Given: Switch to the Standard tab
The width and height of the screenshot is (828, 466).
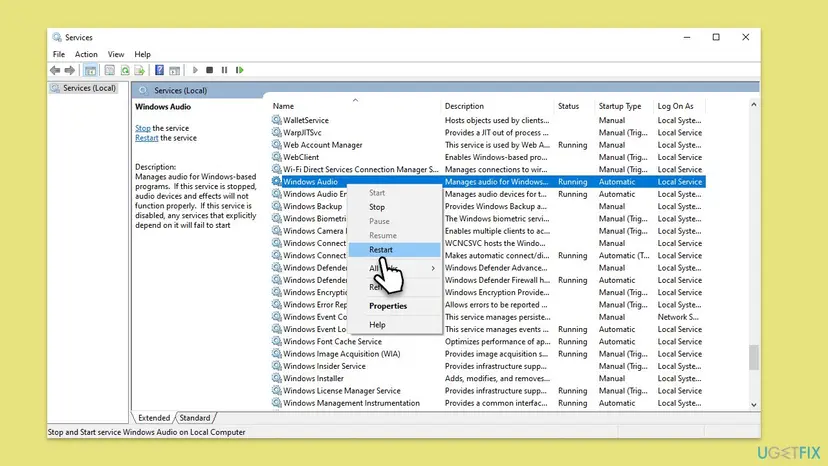Looking at the screenshot, I should coord(195,418).
